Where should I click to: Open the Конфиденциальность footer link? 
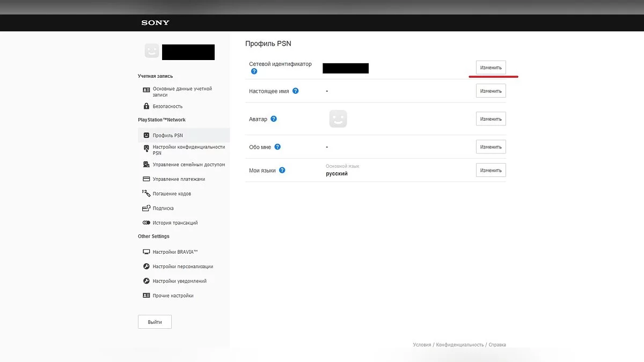460,345
